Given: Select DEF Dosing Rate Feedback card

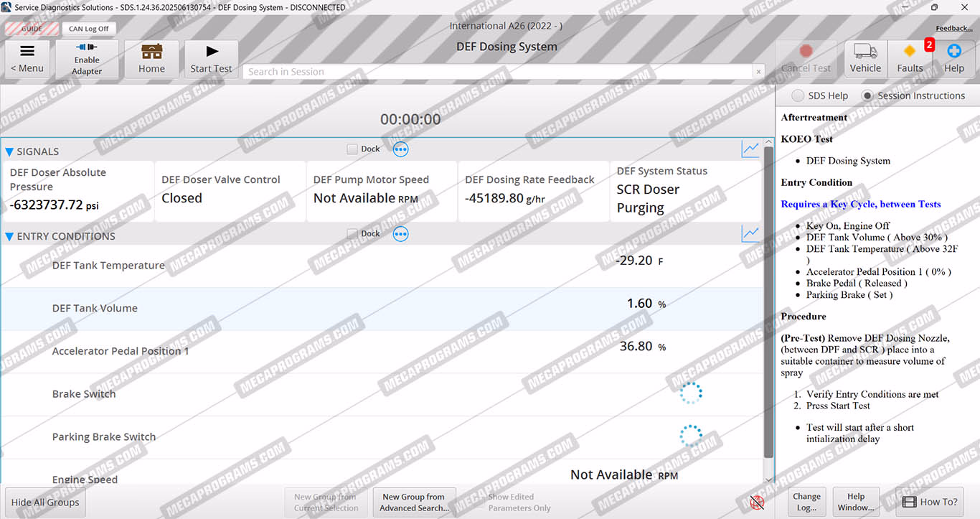Looking at the screenshot, I should (x=533, y=191).
